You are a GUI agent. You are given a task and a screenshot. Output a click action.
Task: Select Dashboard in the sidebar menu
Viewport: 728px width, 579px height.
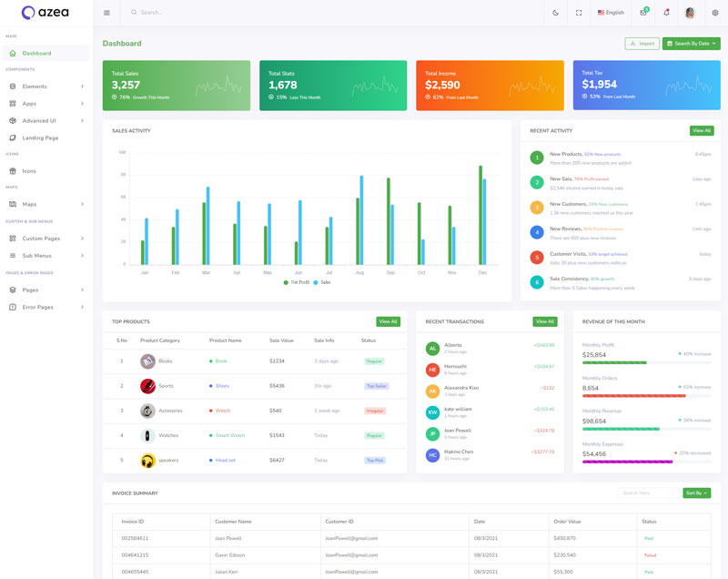pyautogui.click(x=36, y=54)
